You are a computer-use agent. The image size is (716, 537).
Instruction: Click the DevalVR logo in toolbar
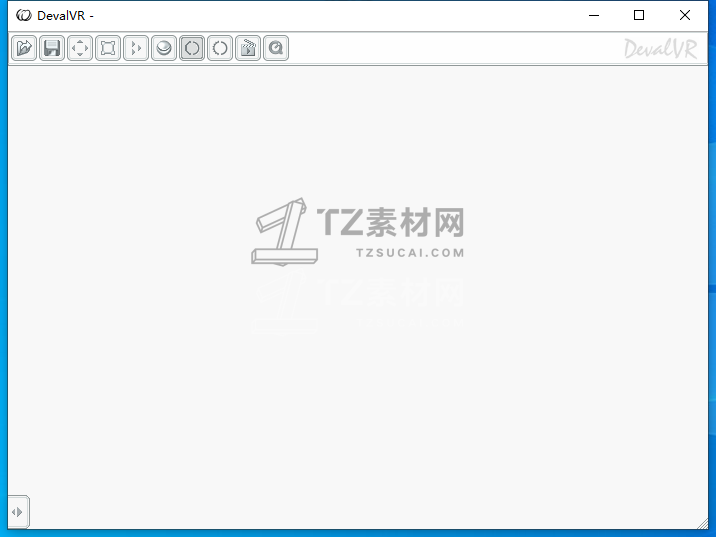tap(660, 49)
